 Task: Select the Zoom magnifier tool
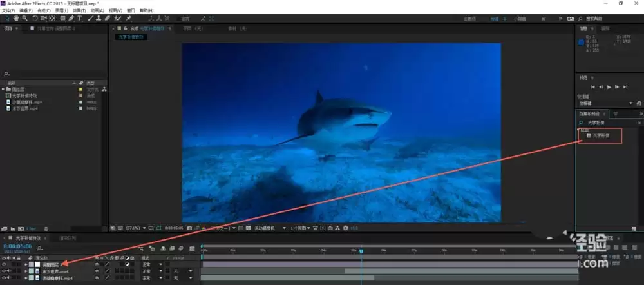point(24,18)
